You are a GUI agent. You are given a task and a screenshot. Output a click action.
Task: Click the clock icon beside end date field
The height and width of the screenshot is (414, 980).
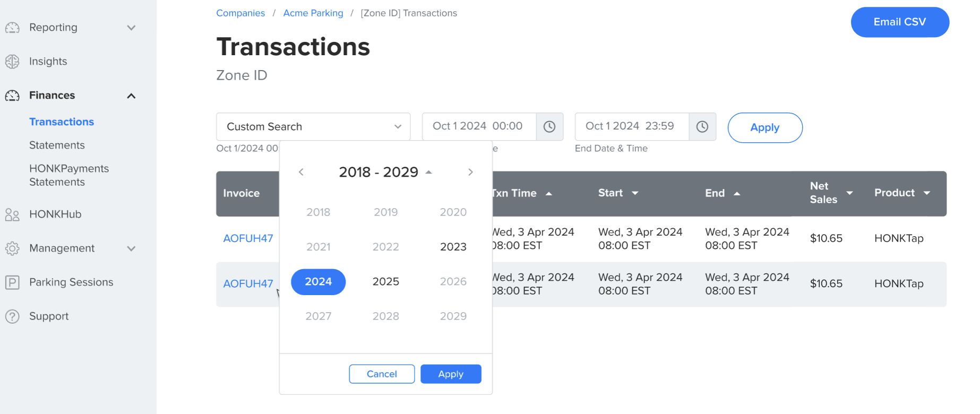point(702,127)
